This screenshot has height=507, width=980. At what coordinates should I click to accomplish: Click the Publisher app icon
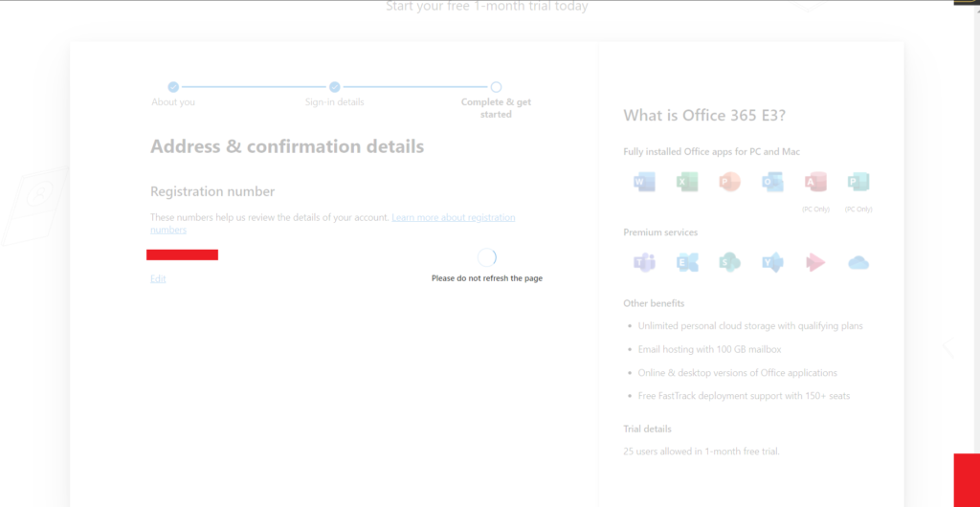(858, 182)
